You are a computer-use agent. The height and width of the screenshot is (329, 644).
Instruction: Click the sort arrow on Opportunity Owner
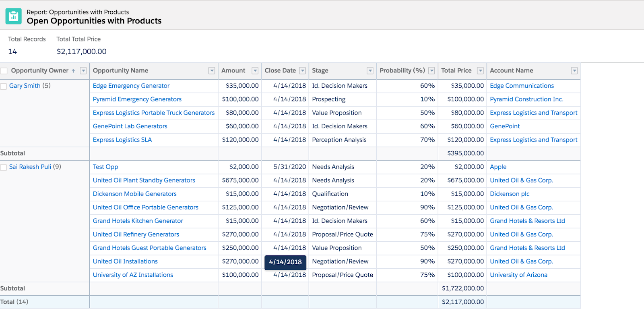click(x=73, y=71)
